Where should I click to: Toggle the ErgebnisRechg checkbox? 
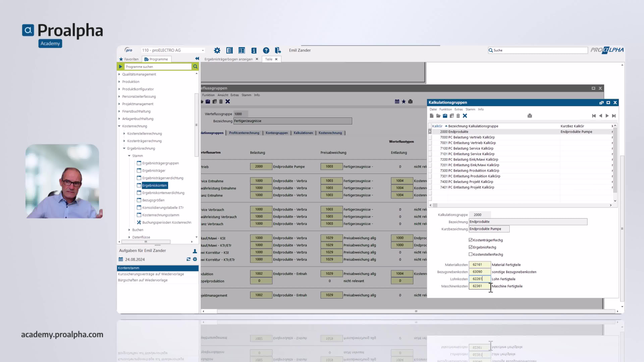coord(470,247)
